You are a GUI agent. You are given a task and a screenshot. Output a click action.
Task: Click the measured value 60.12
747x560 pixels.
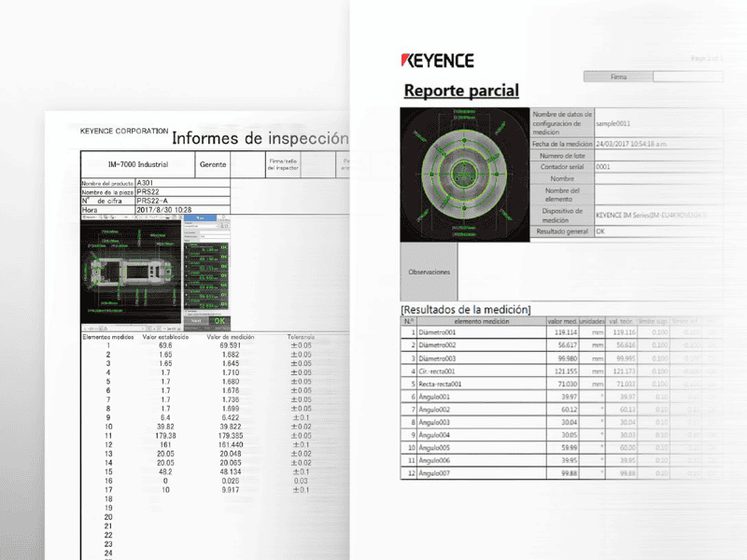569,410
